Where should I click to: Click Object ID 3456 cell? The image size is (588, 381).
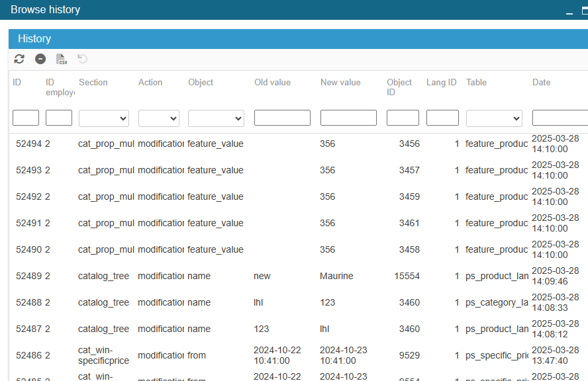point(409,144)
